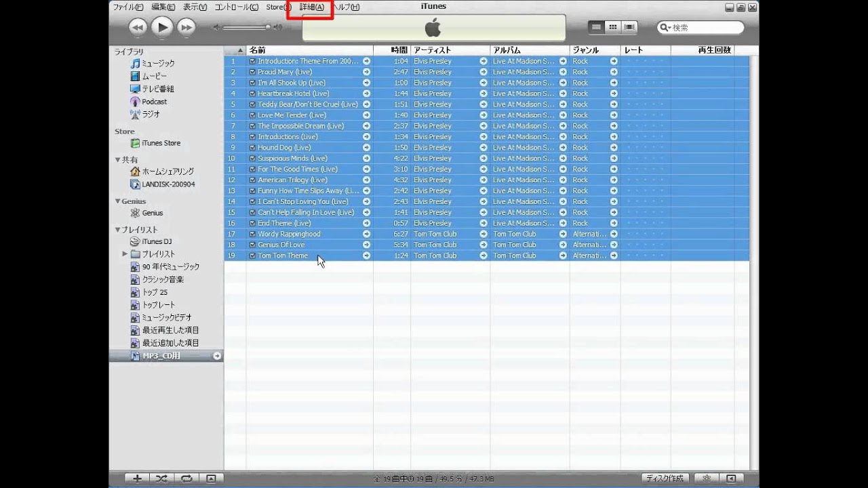Switch to Cover Flow view icon
This screenshot has width=868, height=488.
(x=630, y=27)
